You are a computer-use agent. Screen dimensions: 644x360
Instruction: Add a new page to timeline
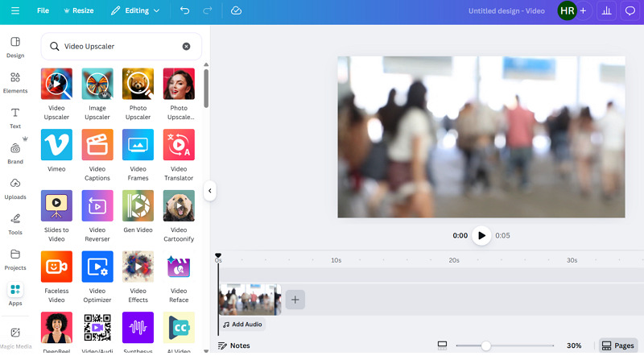pyautogui.click(x=295, y=300)
